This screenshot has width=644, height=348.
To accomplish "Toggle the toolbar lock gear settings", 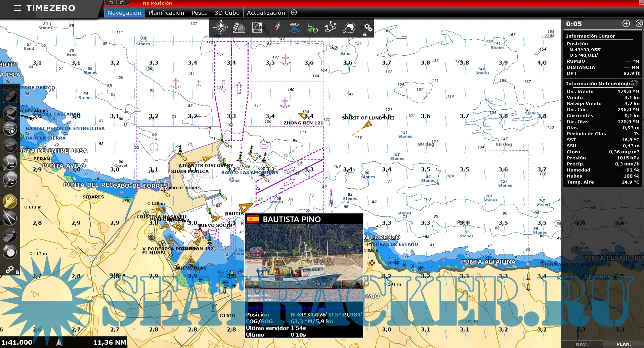I will 368,28.
